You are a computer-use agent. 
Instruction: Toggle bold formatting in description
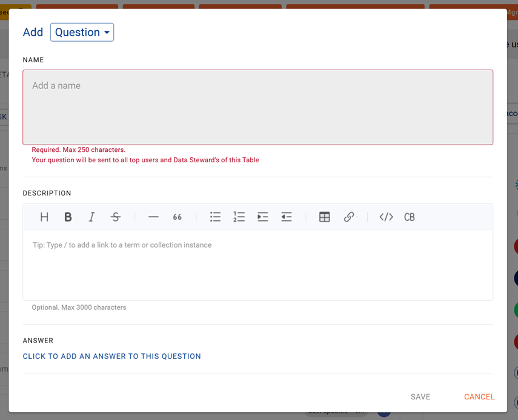click(68, 217)
